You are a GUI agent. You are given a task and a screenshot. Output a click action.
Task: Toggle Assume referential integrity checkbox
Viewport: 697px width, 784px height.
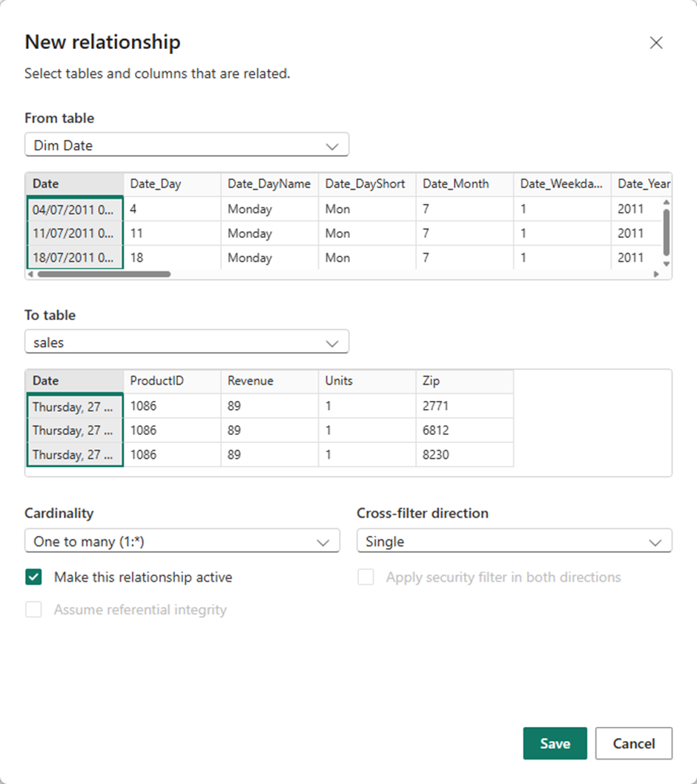pos(33,610)
